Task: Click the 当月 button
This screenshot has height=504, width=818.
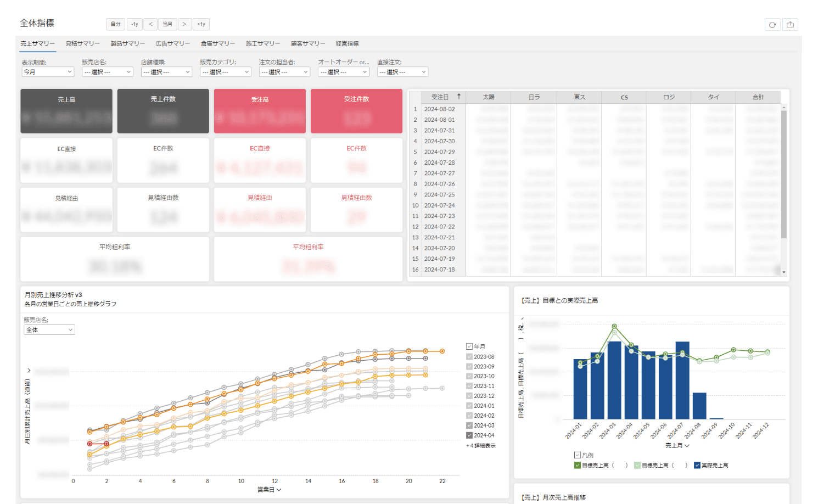Action: [167, 24]
